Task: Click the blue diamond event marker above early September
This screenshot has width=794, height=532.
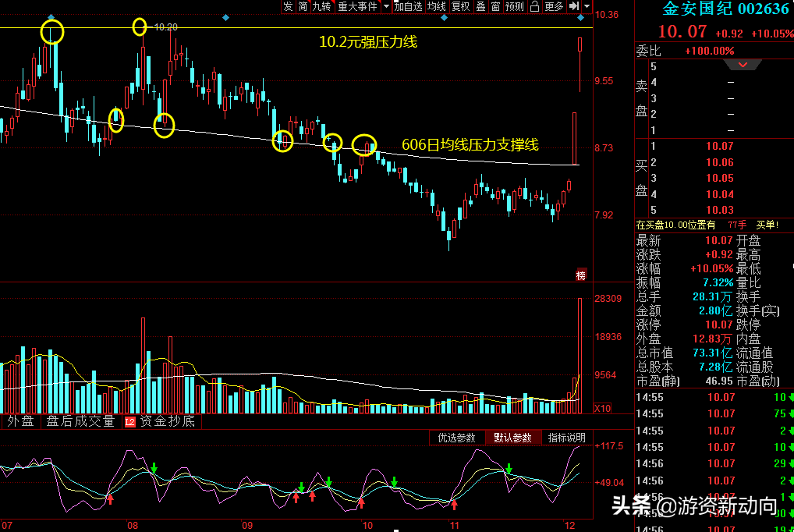Action: (x=226, y=18)
